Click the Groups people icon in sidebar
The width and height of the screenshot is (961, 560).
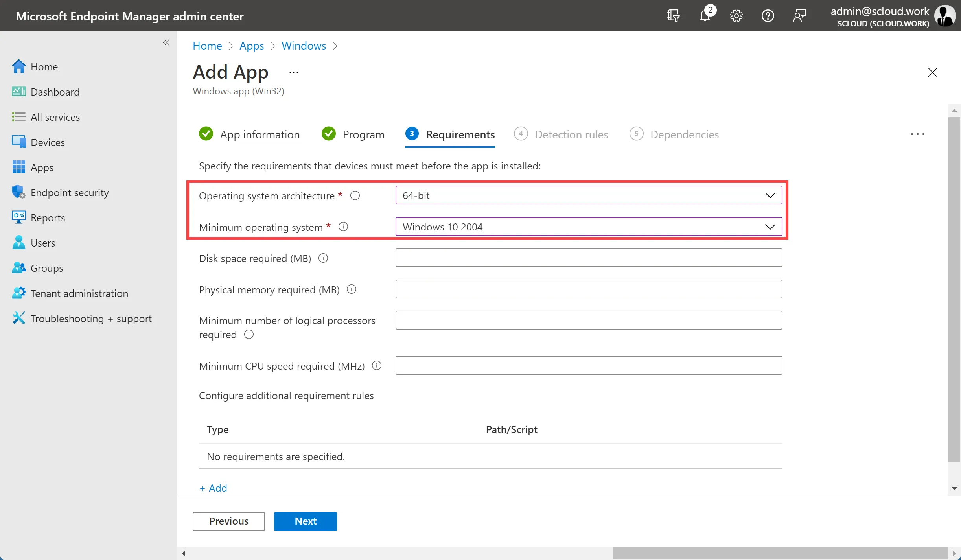coord(18,268)
